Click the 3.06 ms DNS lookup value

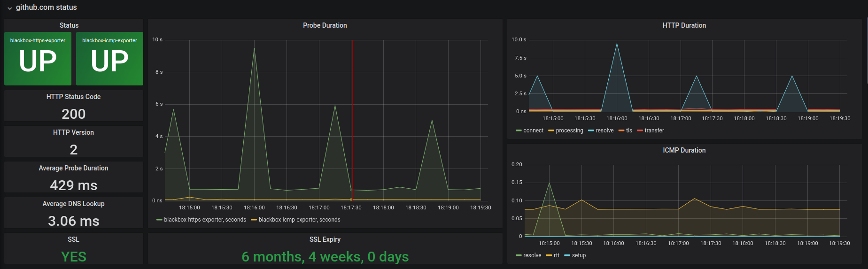(73, 221)
